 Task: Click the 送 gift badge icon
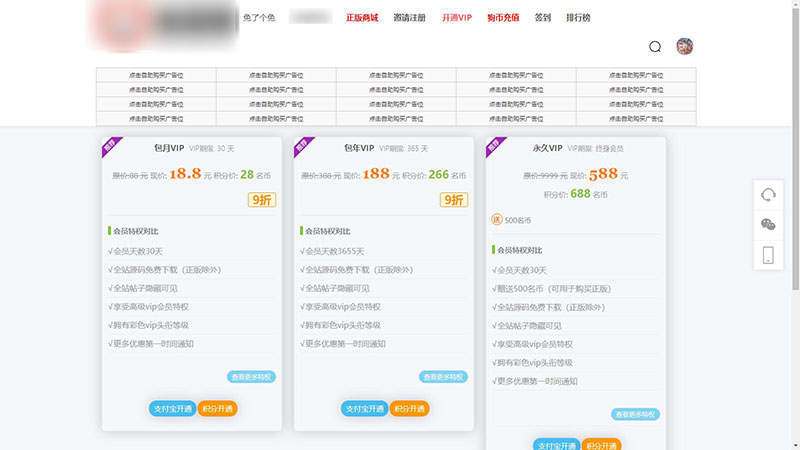tap(496, 219)
